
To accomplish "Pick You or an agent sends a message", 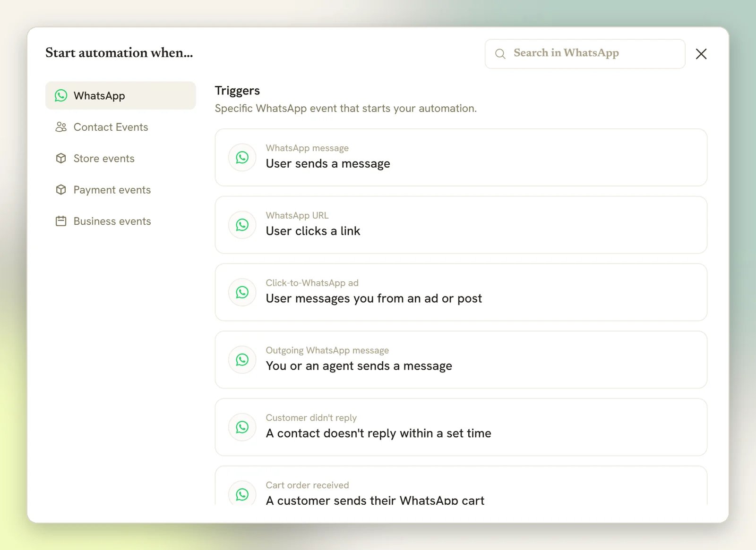I will tap(461, 360).
